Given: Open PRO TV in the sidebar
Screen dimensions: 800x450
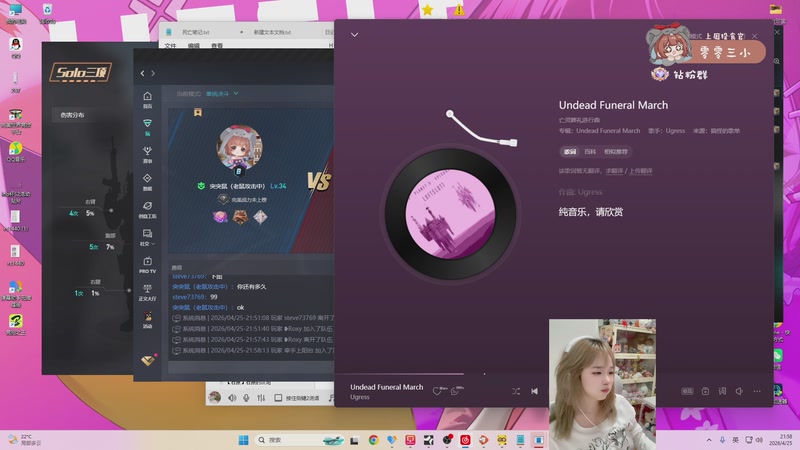Looking at the screenshot, I should (x=147, y=265).
